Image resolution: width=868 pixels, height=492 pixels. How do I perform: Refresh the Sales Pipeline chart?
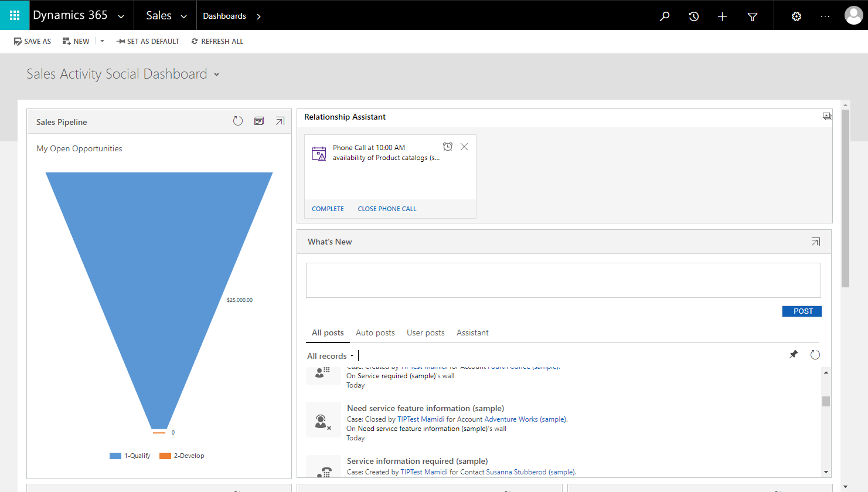(x=237, y=121)
